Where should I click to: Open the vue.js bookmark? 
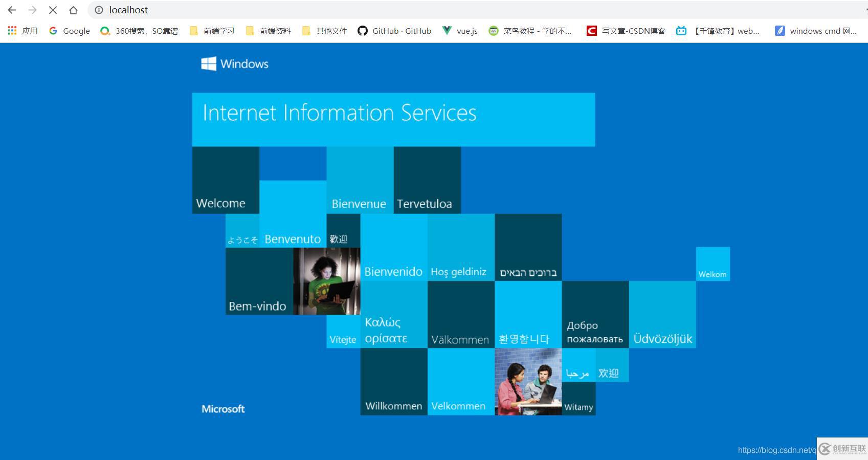click(x=460, y=31)
